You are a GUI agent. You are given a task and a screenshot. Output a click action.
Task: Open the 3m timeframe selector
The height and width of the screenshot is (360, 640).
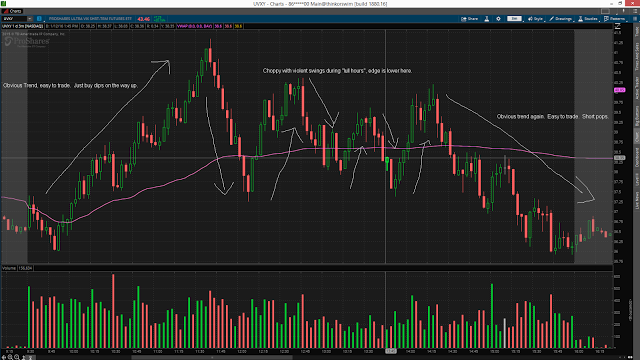(514, 19)
